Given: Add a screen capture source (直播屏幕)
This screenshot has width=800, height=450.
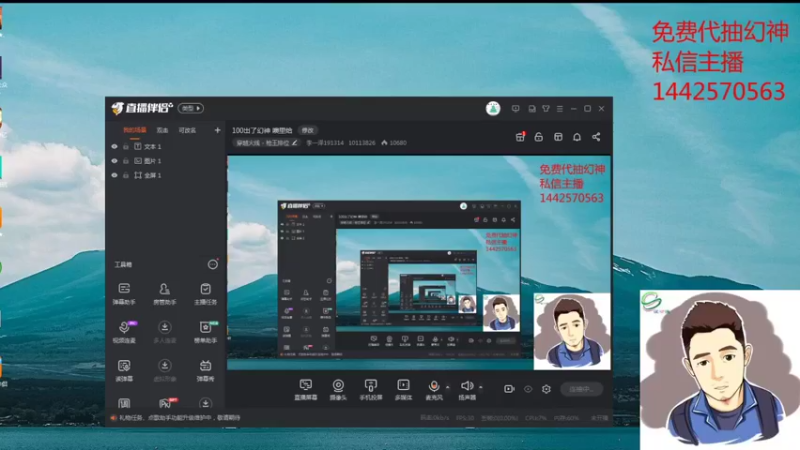Looking at the screenshot, I should (306, 389).
